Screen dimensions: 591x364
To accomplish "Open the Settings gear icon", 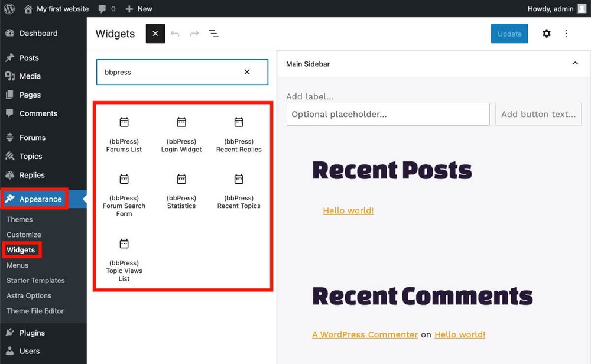I will coord(547,34).
